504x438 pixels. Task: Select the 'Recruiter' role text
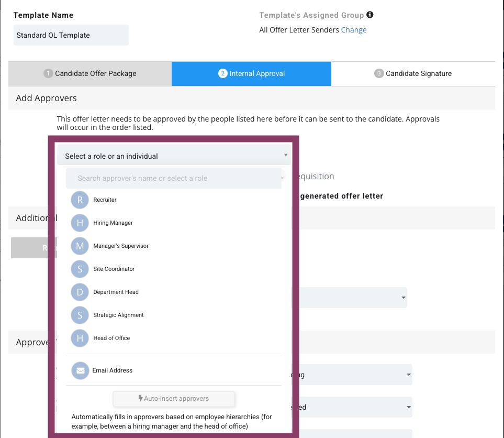pos(105,200)
